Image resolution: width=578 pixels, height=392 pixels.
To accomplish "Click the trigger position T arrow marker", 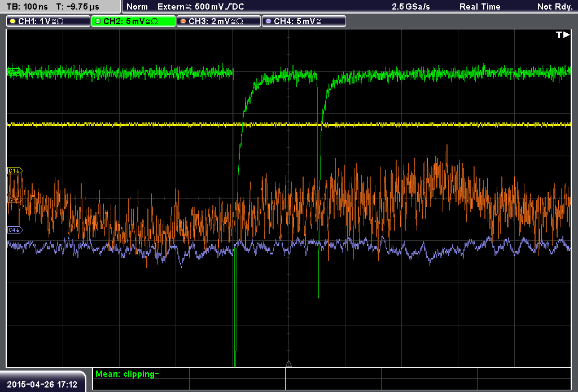I will coord(563,34).
